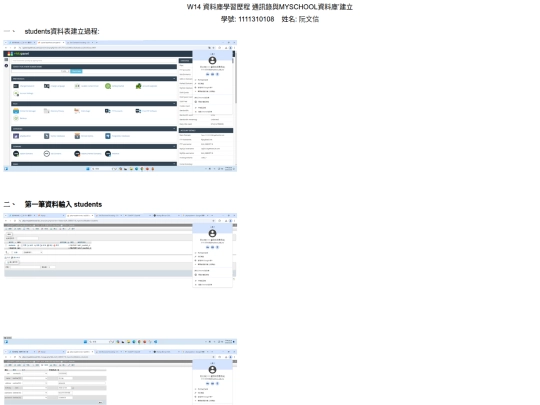Click heading 第一筆資料輸入 students
Screen dimensions: 540x405
pyautogui.click(x=63, y=204)
